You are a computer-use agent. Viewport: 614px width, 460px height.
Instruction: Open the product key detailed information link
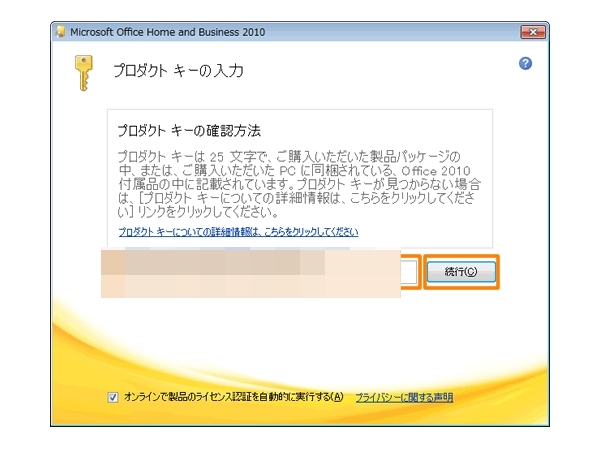coord(238,232)
